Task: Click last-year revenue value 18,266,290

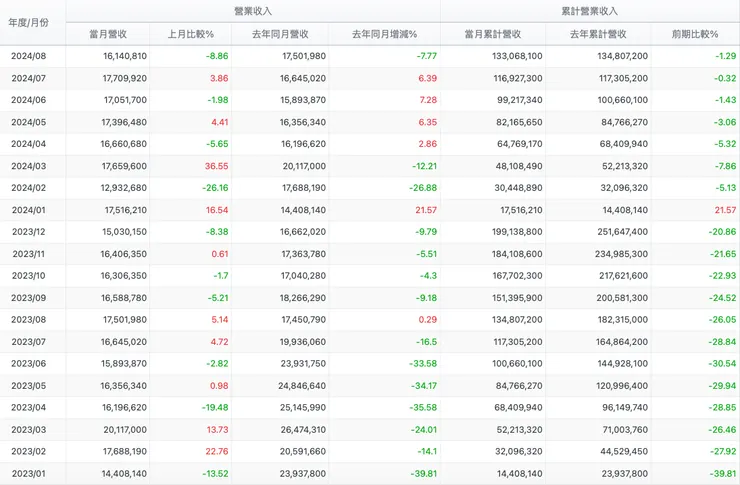Action: tap(303, 298)
